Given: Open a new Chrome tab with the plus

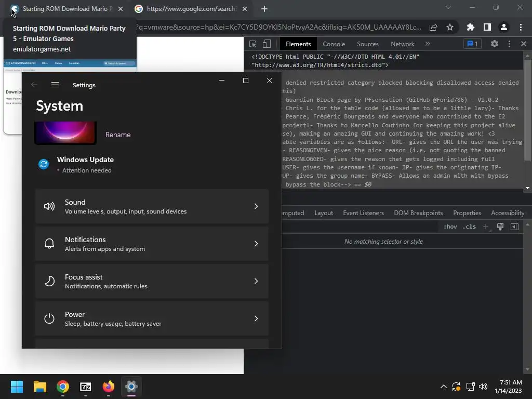Looking at the screenshot, I should pyautogui.click(x=264, y=9).
